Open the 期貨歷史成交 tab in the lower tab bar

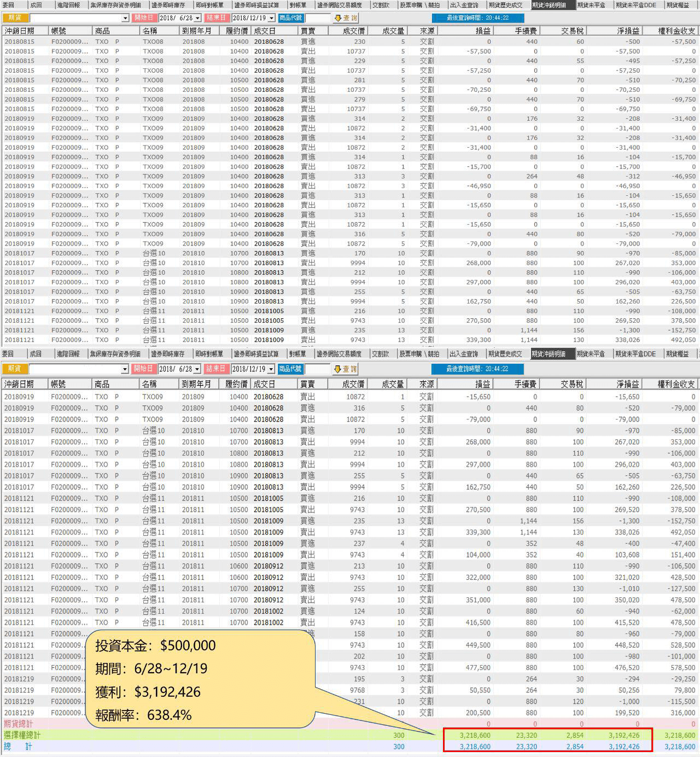(505, 354)
